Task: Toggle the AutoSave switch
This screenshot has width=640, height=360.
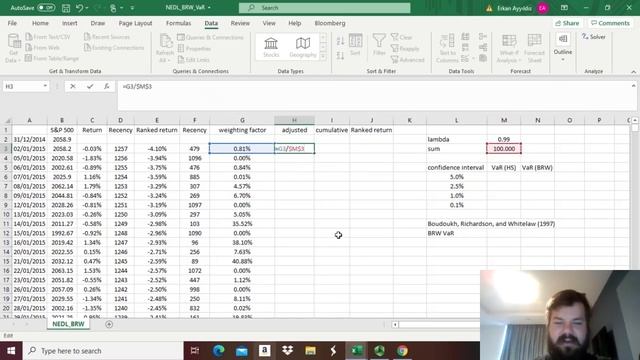Action: point(46,8)
